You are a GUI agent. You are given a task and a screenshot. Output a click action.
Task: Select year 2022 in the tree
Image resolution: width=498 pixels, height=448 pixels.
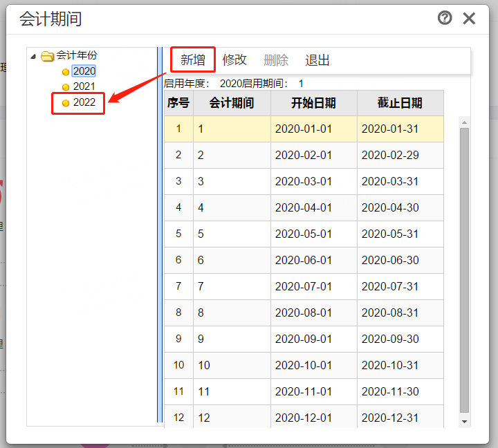pyautogui.click(x=84, y=102)
